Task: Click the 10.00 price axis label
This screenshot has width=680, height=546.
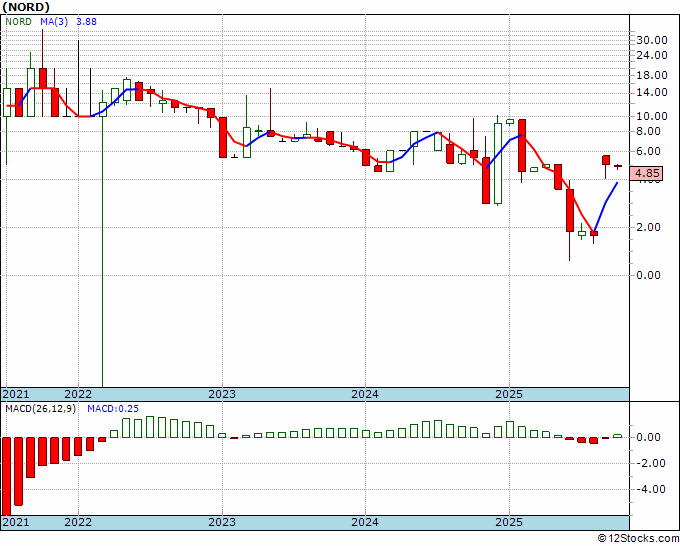Action: click(x=652, y=116)
